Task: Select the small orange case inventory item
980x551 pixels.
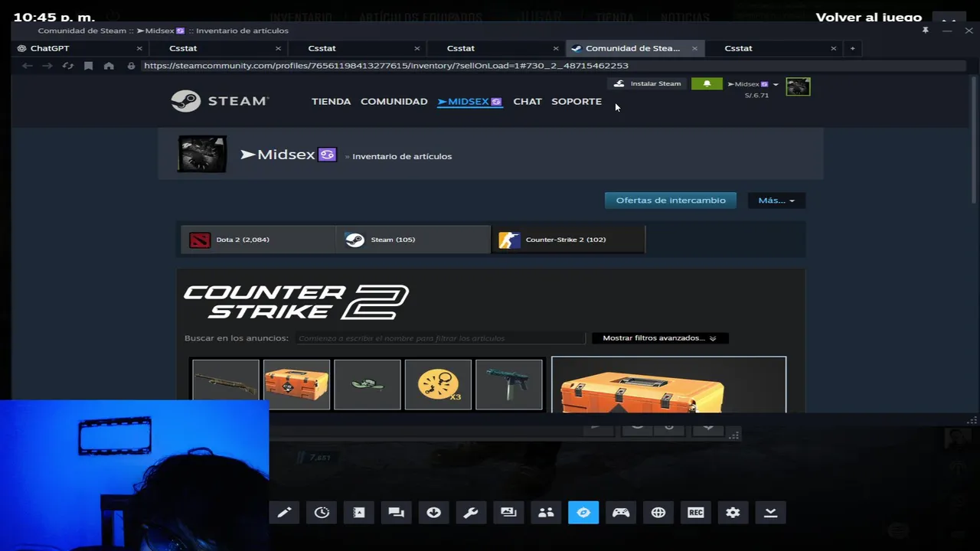Action: click(x=296, y=385)
